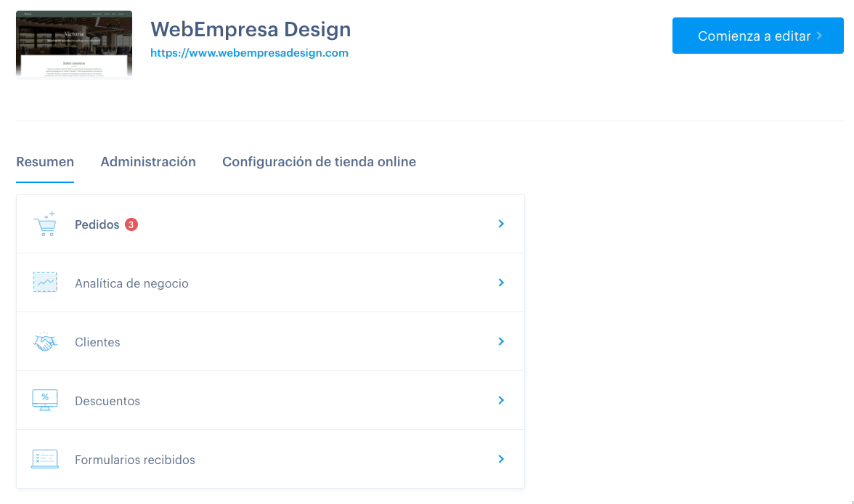Image resolution: width=854 pixels, height=504 pixels.
Task: Expand the Pedidos row chevron
Action: coord(501,224)
